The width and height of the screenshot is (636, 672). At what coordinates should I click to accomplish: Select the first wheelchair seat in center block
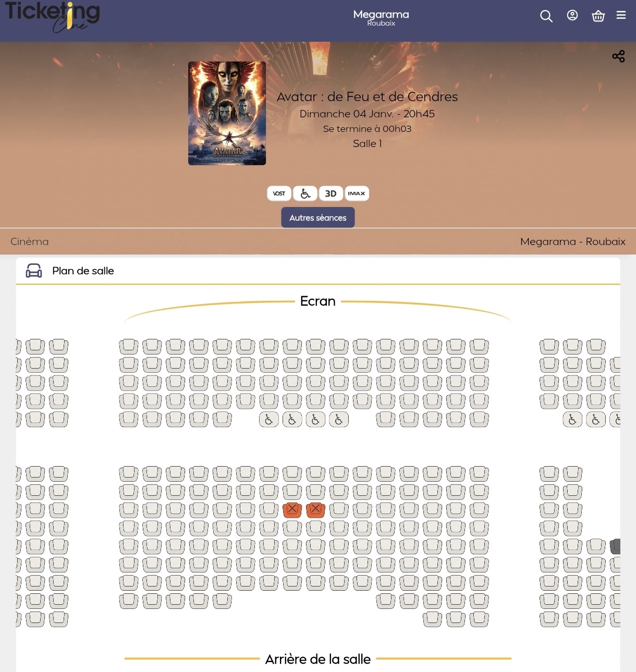coord(269,419)
